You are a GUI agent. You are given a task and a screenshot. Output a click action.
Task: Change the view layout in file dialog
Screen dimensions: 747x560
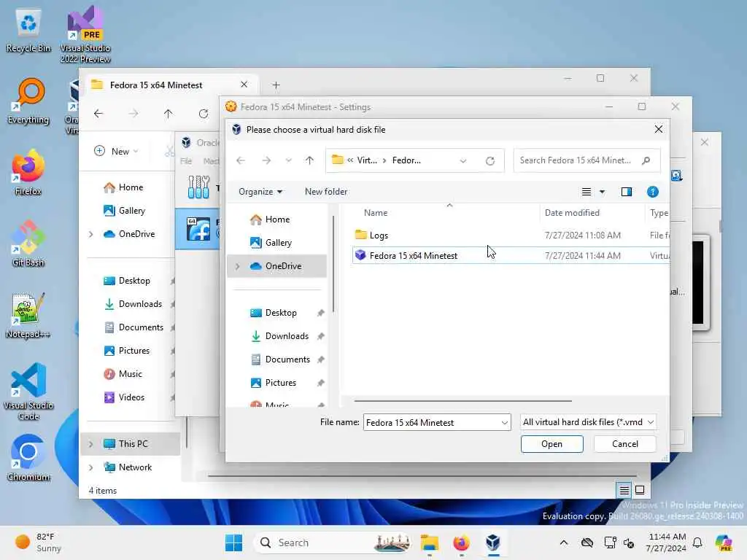(x=587, y=192)
